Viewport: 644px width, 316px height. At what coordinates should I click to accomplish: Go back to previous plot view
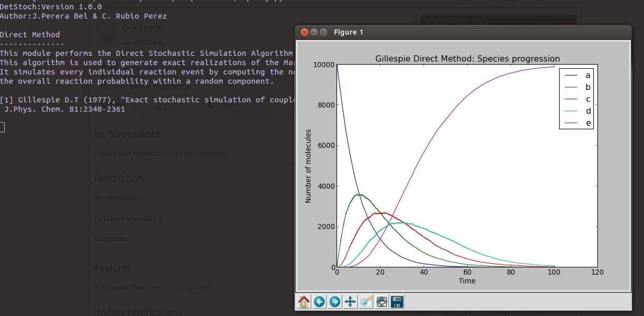(319, 302)
